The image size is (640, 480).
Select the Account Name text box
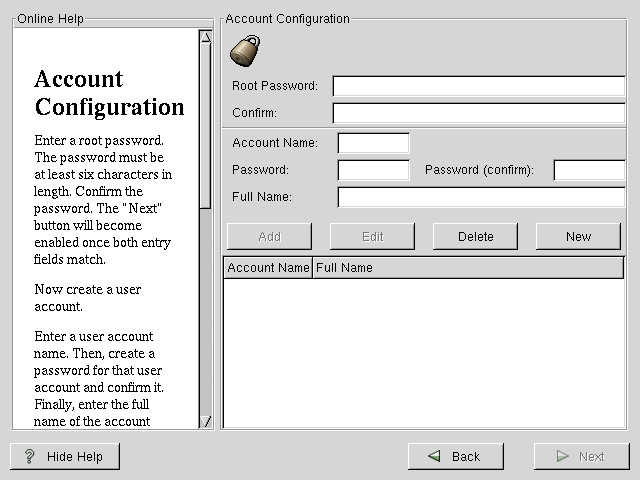[373, 143]
